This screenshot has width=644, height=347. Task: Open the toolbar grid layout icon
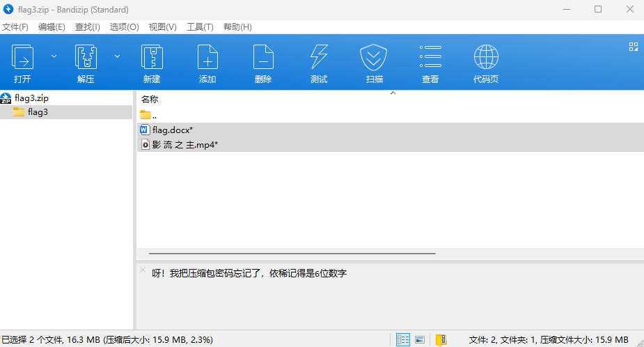[634, 47]
